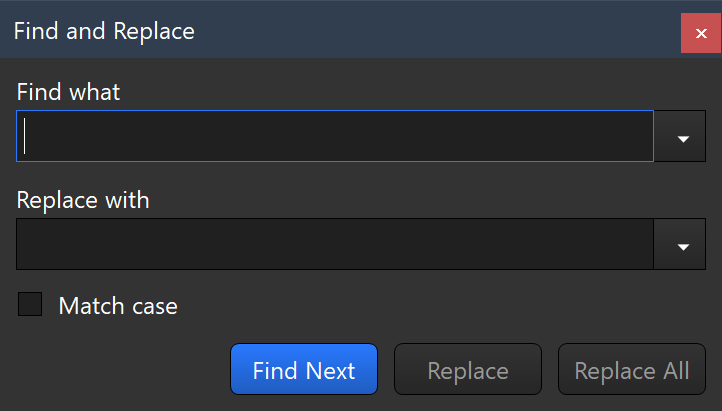Viewport: 722px width, 411px height.
Task: Enable the Match case checkbox
Action: tap(31, 305)
